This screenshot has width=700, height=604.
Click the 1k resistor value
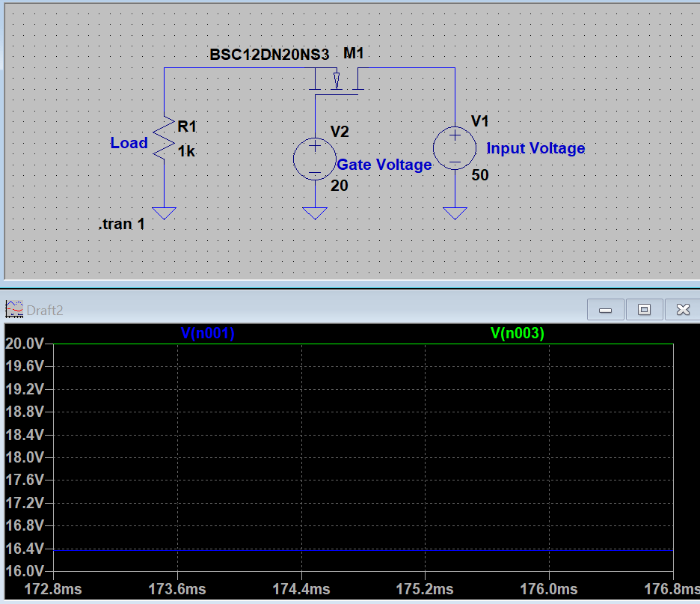186,150
